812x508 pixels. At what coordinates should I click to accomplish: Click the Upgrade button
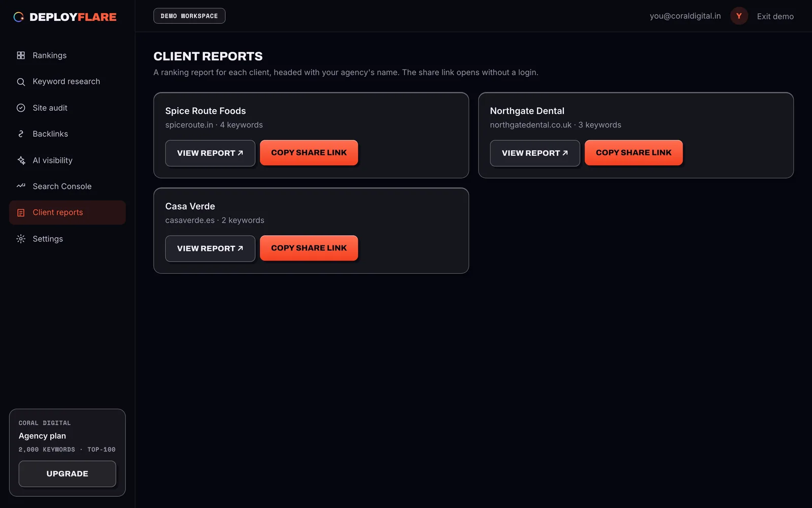tap(67, 474)
